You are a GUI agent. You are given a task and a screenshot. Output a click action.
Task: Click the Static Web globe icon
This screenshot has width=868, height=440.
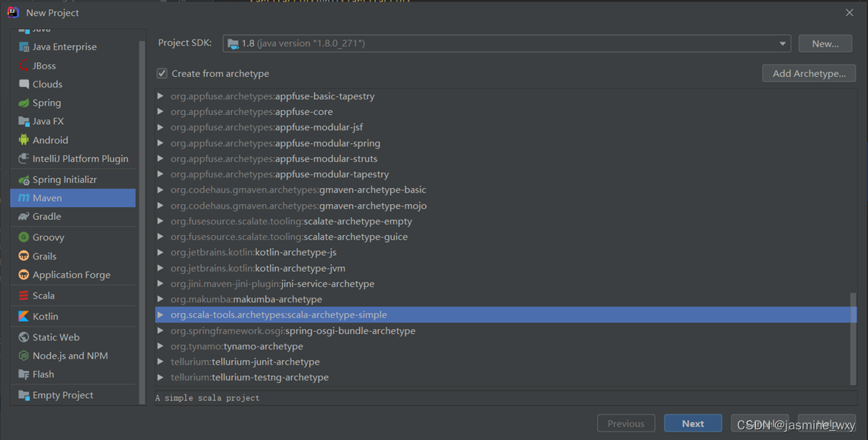pos(24,337)
